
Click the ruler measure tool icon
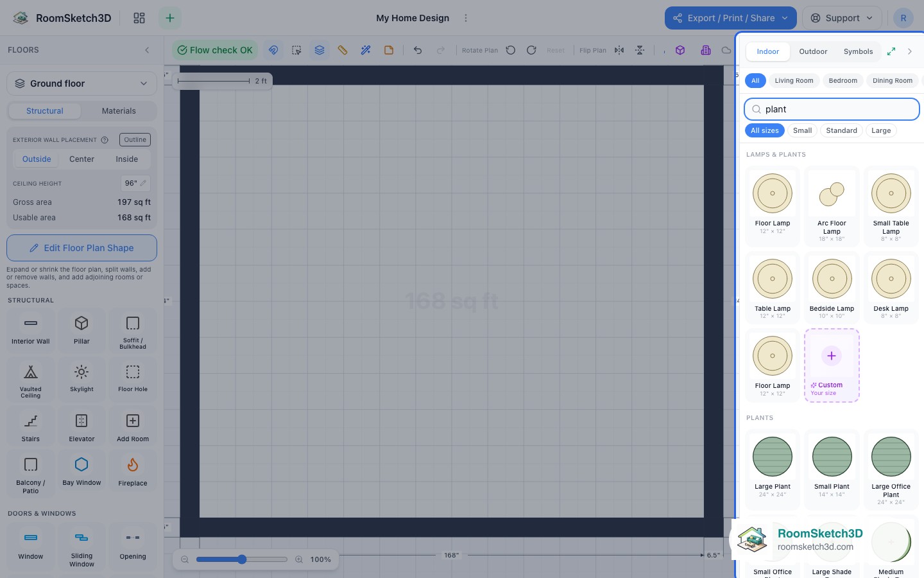tap(343, 50)
